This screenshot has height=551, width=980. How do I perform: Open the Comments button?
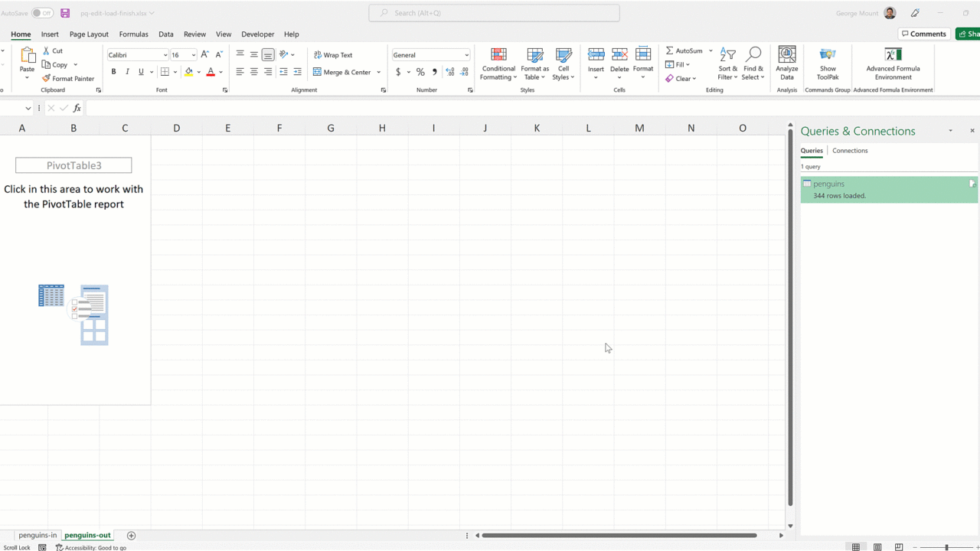click(x=924, y=34)
